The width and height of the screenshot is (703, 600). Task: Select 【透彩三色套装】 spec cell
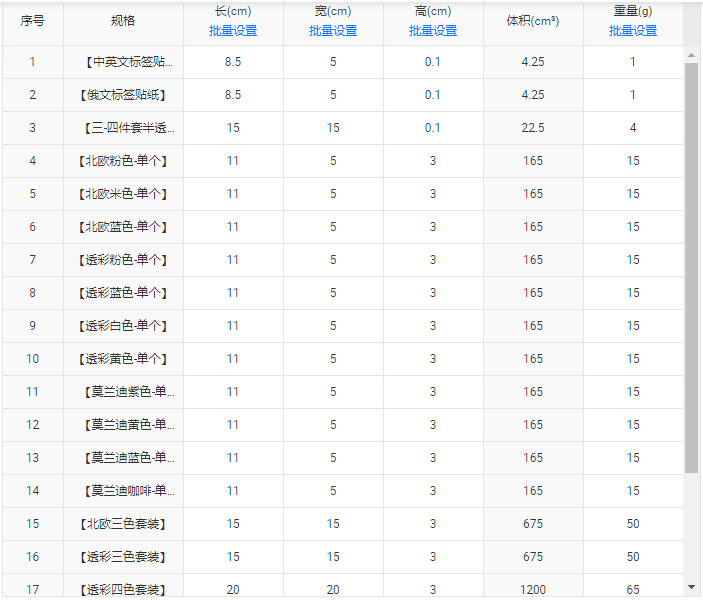[123, 557]
